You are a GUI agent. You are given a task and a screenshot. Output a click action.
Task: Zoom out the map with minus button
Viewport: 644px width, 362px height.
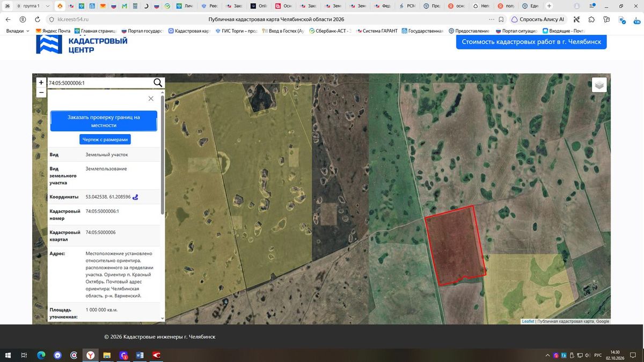pos(41,92)
